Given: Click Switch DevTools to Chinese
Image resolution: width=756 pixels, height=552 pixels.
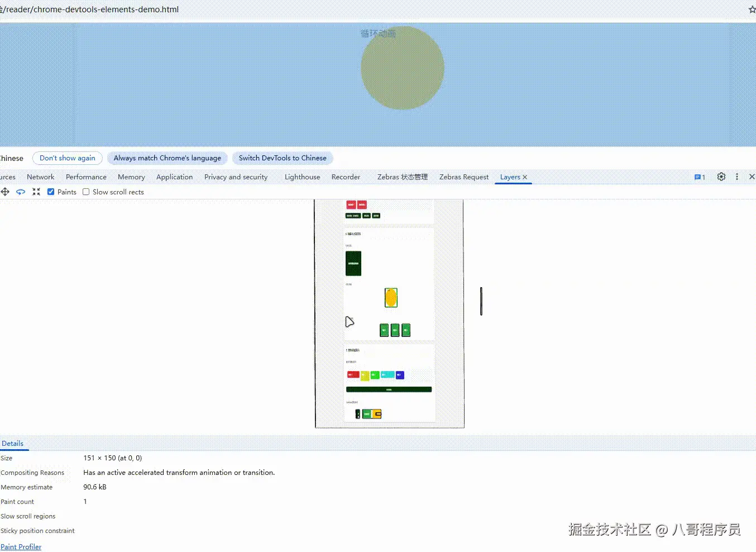Looking at the screenshot, I should (x=282, y=158).
